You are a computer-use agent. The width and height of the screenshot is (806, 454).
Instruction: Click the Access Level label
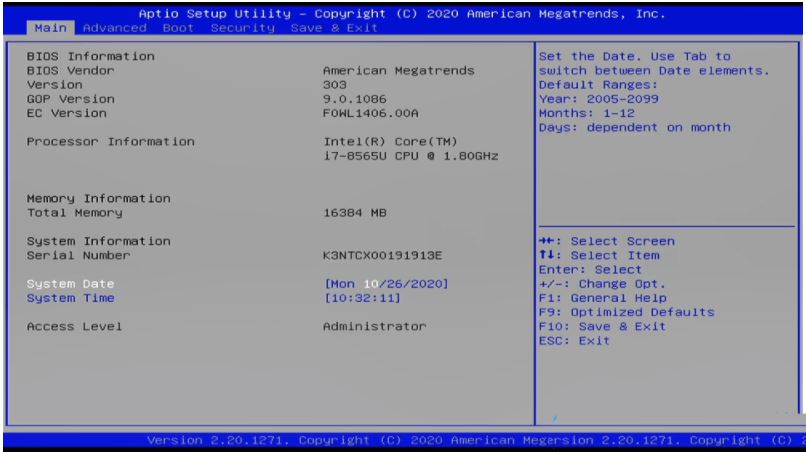click(x=75, y=326)
